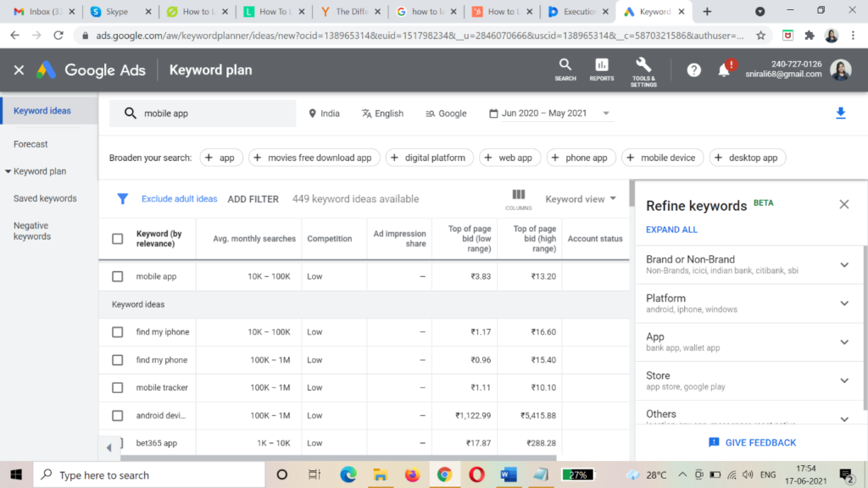Sort by Avg. monthly searches column
Image resolution: width=868 pixels, height=488 pixels.
click(x=254, y=239)
